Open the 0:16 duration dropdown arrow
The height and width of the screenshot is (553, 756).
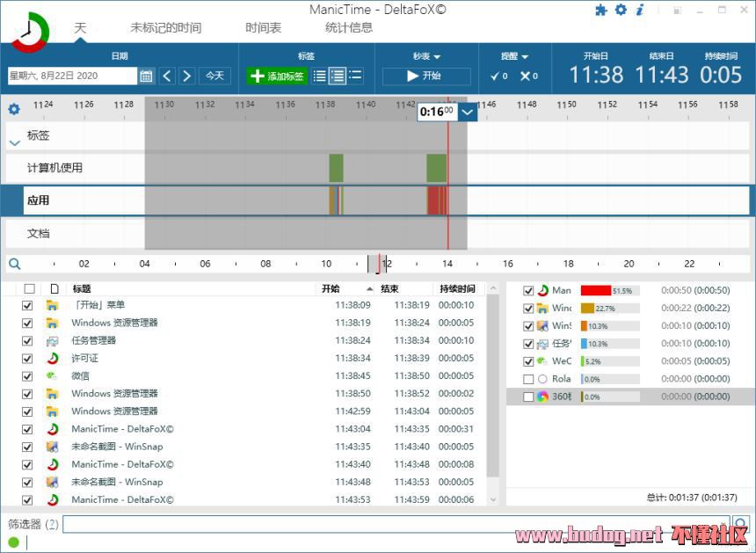click(468, 112)
